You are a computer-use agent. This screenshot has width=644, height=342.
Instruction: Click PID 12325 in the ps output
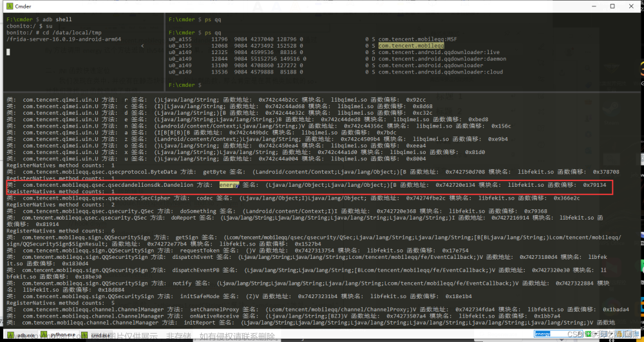click(220, 52)
